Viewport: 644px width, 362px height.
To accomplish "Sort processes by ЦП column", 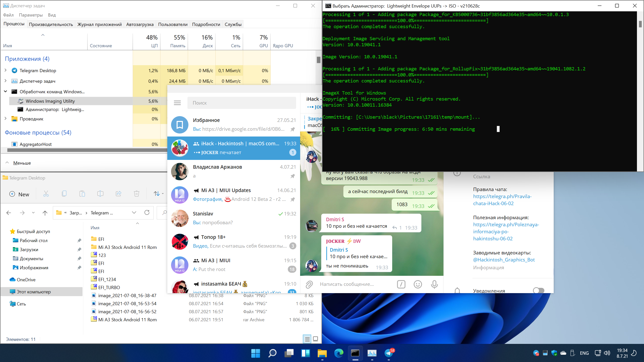I will pos(147,41).
